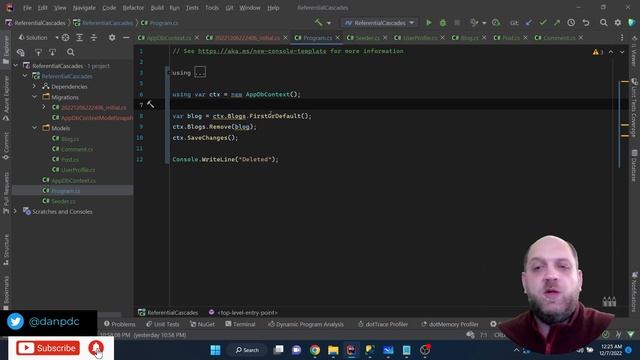
Task: Update project with the Git blue arrow
Action: (529, 23)
